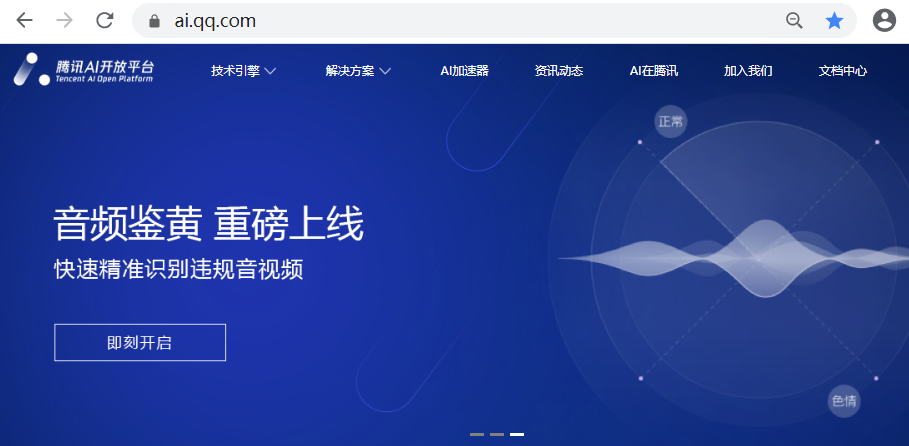Click the browser forward arrow
The height and width of the screenshot is (446, 909).
64,21
